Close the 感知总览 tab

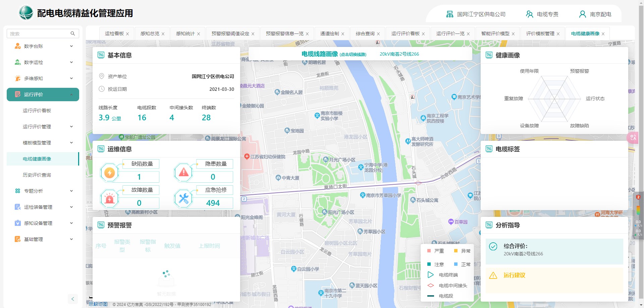click(x=163, y=34)
